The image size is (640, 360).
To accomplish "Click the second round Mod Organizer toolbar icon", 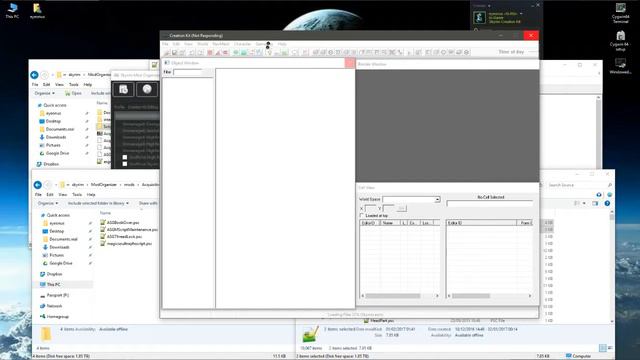I will tap(147, 89).
